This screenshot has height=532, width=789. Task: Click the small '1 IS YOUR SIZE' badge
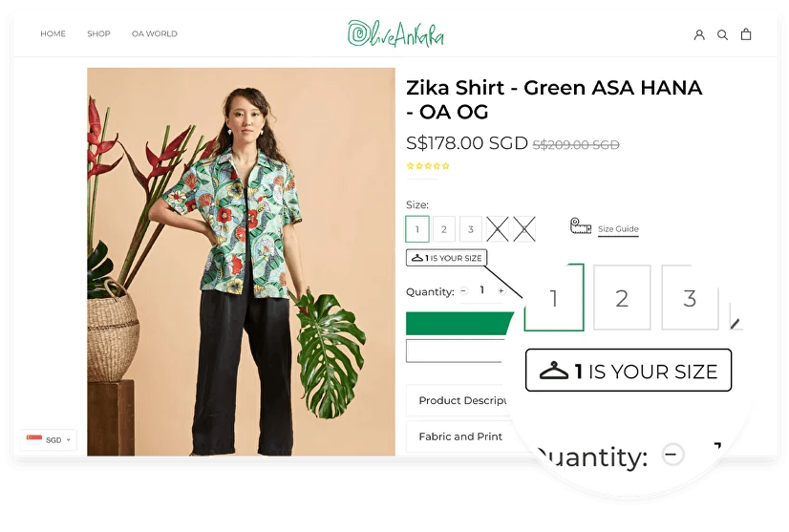point(446,258)
